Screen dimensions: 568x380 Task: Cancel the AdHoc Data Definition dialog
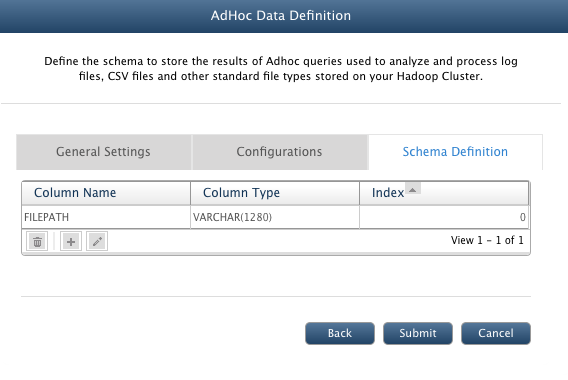496,333
